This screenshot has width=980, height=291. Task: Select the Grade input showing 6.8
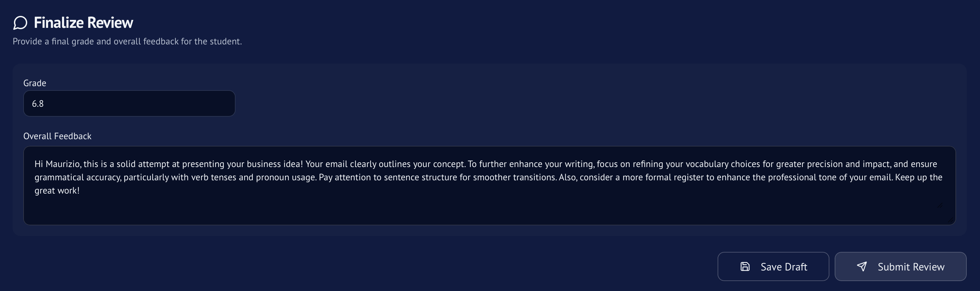coord(129,103)
